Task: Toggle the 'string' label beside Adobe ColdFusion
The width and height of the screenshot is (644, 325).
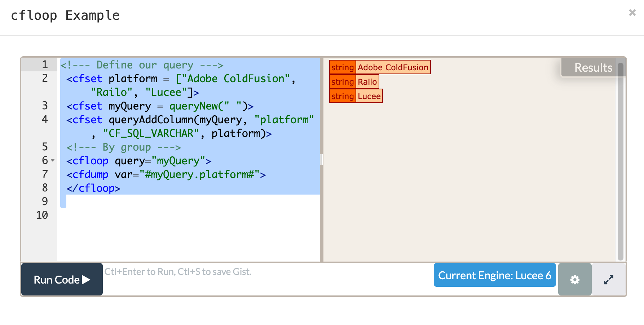Action: click(x=342, y=67)
